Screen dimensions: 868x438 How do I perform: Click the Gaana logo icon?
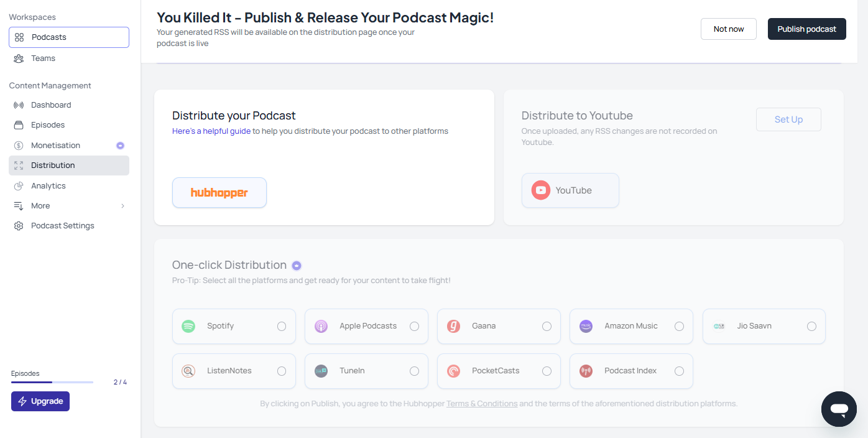pos(453,326)
